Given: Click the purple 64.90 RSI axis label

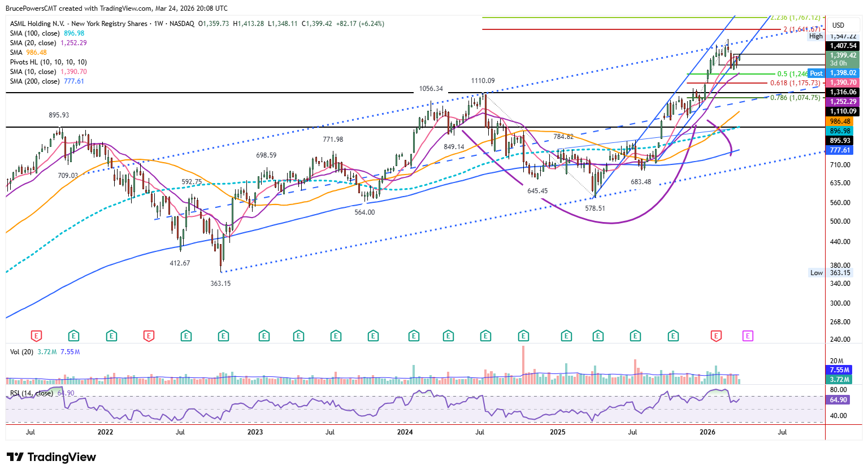Looking at the screenshot, I should 838,399.
